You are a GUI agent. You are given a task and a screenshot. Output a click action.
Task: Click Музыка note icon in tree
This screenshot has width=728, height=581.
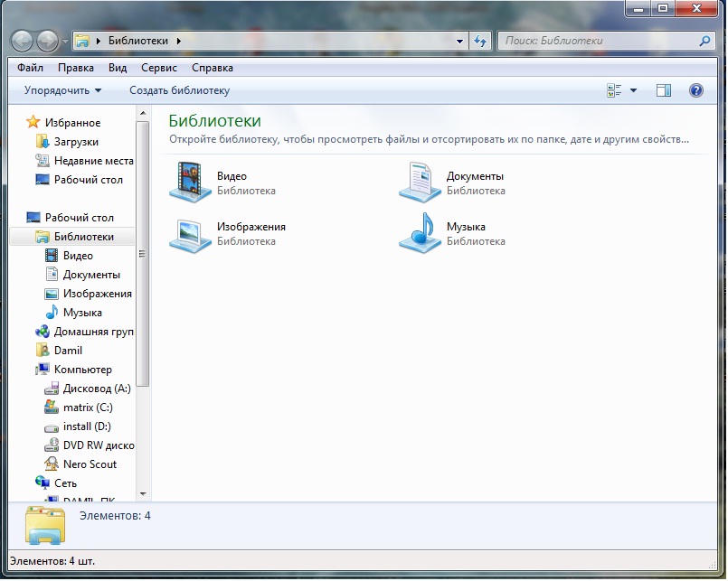(x=52, y=313)
